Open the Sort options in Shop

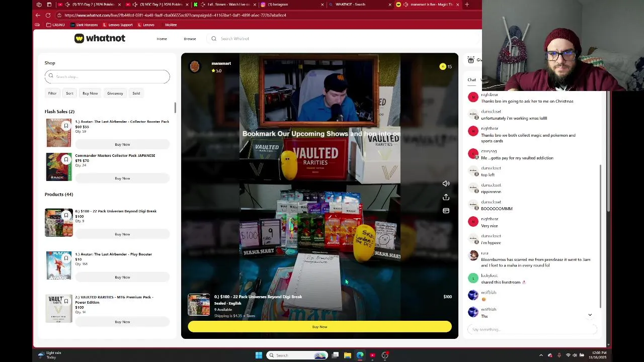[69, 93]
